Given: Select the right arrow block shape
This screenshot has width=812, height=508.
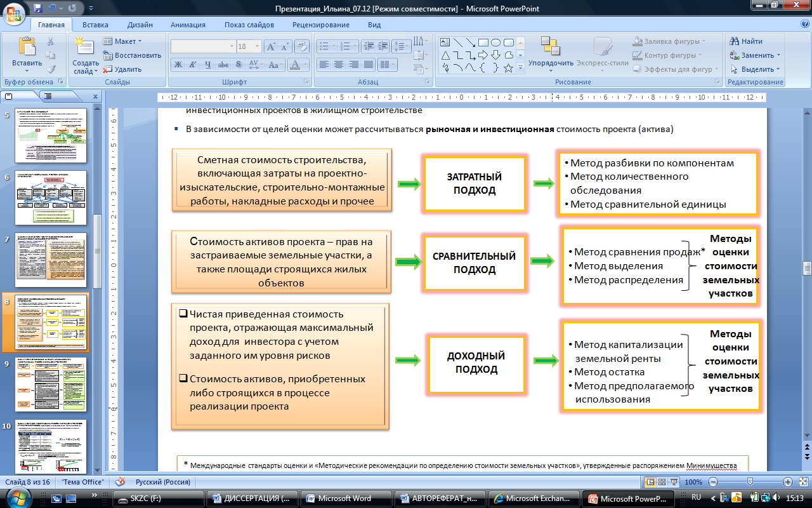Looking at the screenshot, I should (483, 55).
